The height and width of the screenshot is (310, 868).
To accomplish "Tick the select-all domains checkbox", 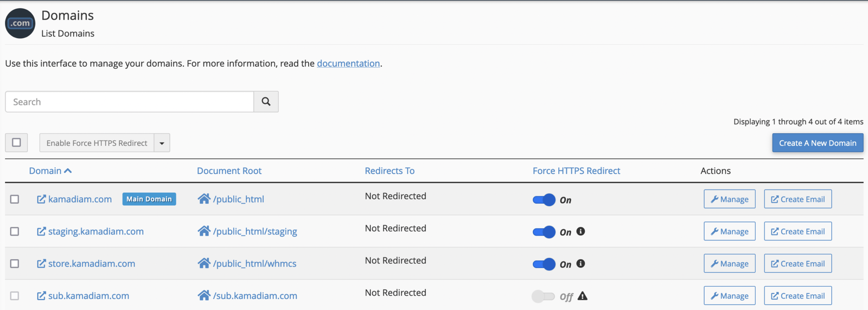I will [17, 143].
